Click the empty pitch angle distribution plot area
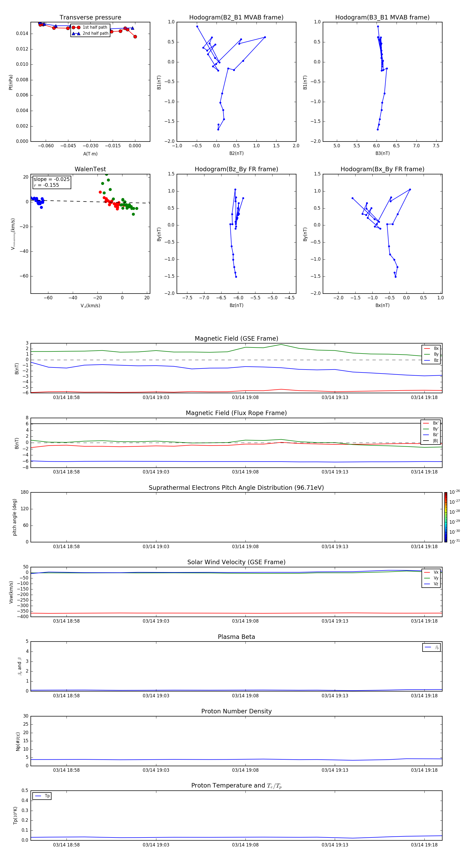Image resolution: width=473 pixels, height=868 pixels. tap(236, 517)
